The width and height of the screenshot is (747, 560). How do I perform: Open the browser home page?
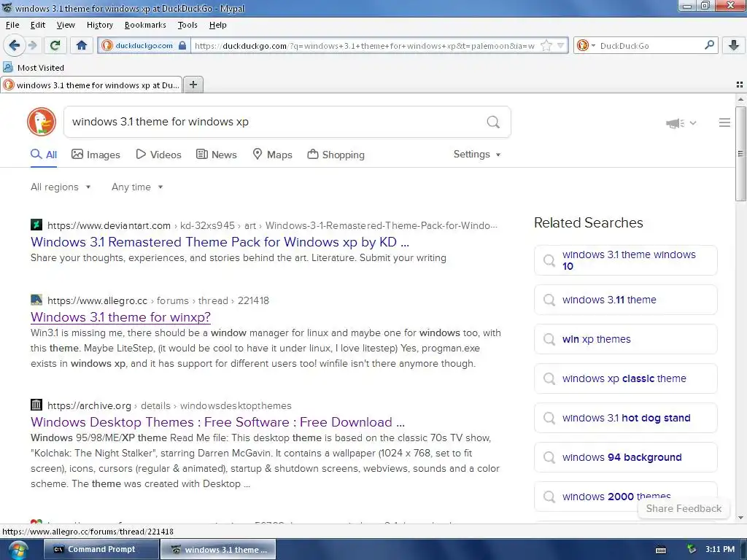[82, 45]
